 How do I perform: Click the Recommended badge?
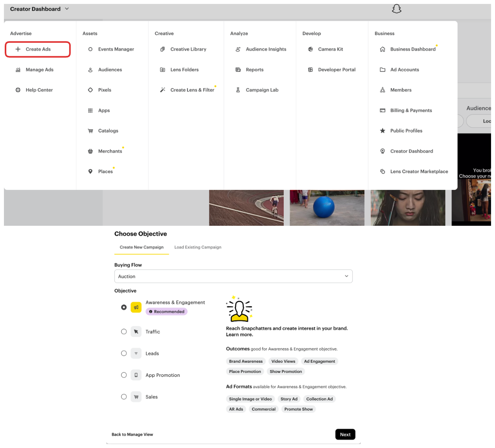pyautogui.click(x=167, y=312)
